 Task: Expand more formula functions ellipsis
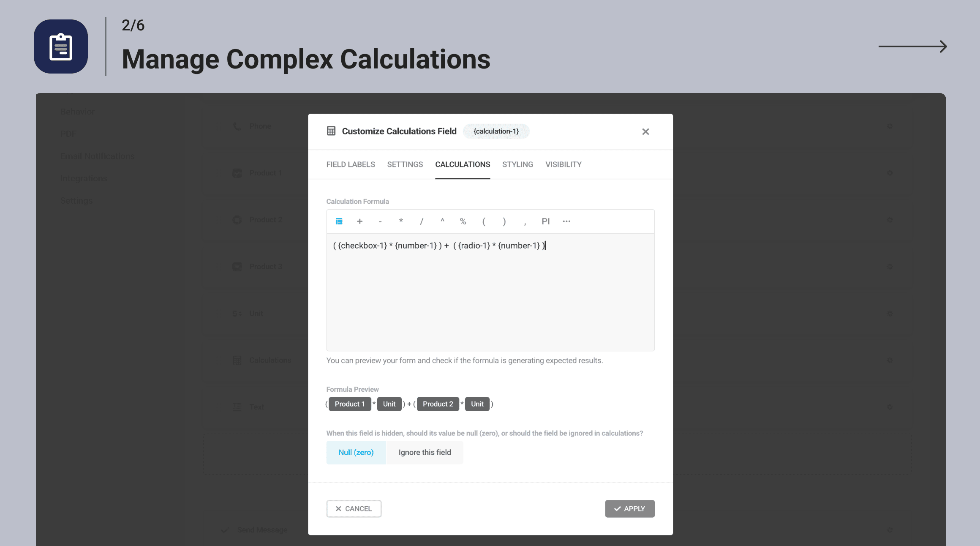click(x=566, y=221)
